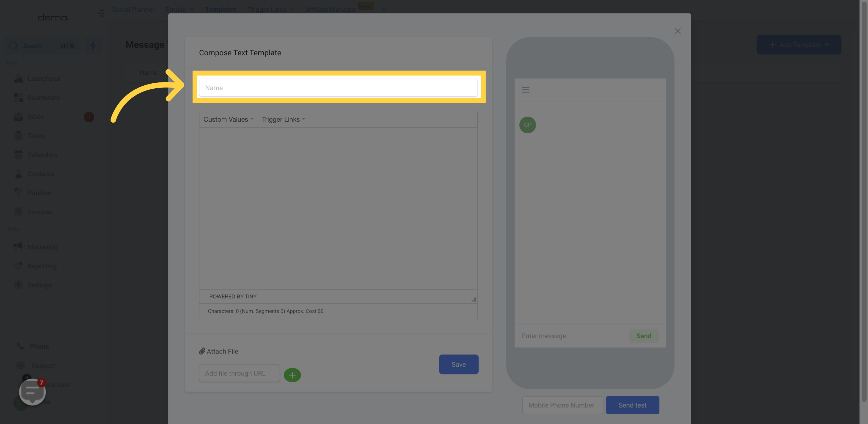The width and height of the screenshot is (868, 424).
Task: Click the Phone icon in sidebar
Action: pos(20,346)
